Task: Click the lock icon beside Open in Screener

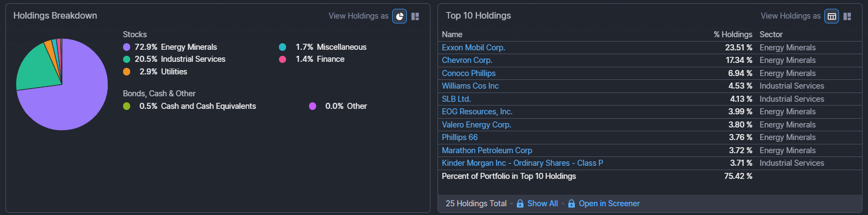Action: tap(572, 204)
